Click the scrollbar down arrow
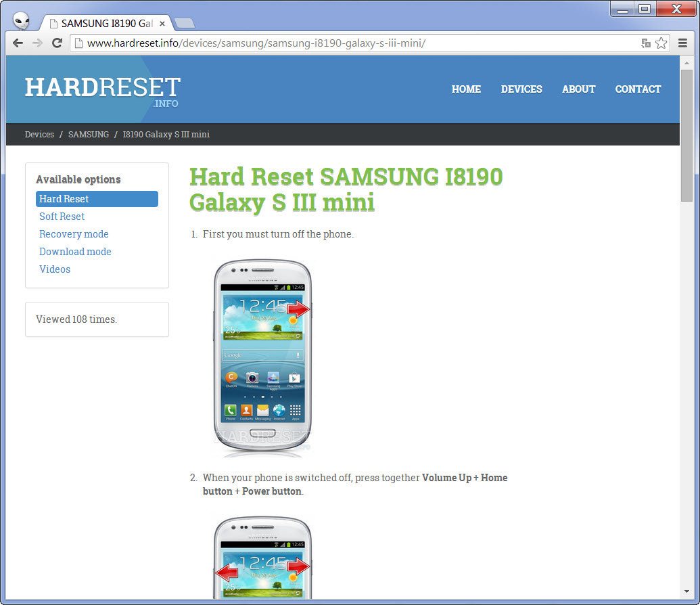The height and width of the screenshot is (605, 700). [686, 591]
